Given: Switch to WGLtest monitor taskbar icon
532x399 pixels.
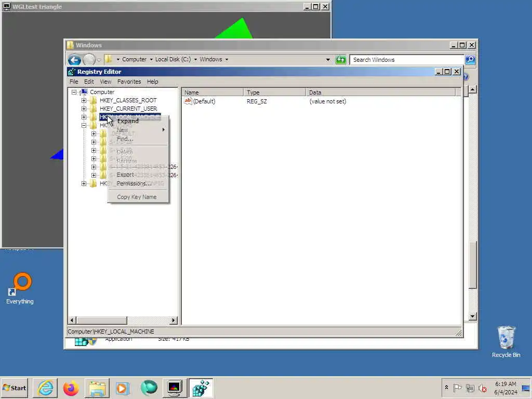Looking at the screenshot, I should 175,388.
